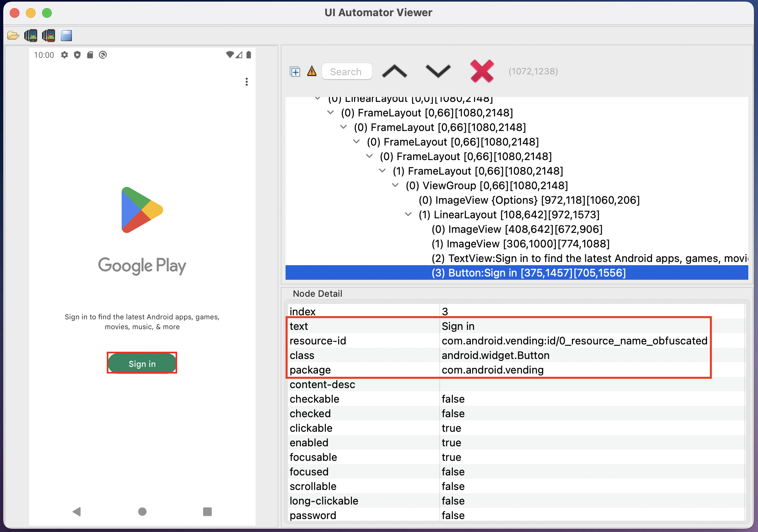Click the 10:00 clock in the device preview
The image size is (758, 532).
44,55
